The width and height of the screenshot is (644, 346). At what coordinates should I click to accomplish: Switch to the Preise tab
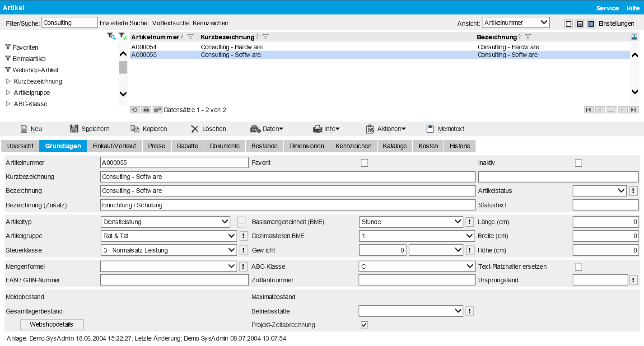(157, 146)
